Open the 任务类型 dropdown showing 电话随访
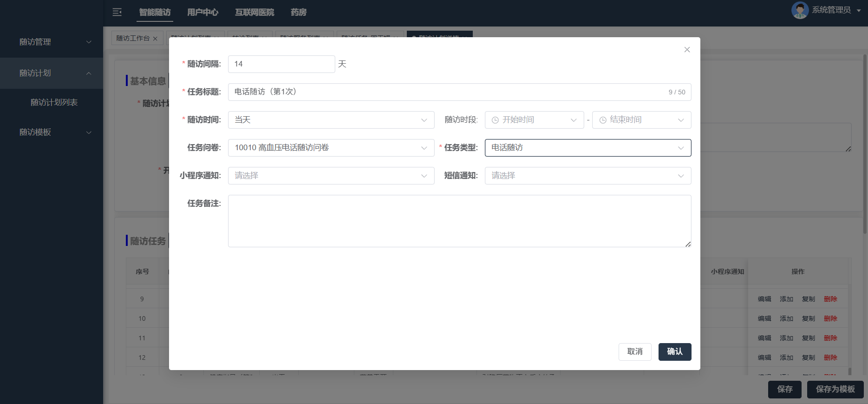 click(x=588, y=148)
